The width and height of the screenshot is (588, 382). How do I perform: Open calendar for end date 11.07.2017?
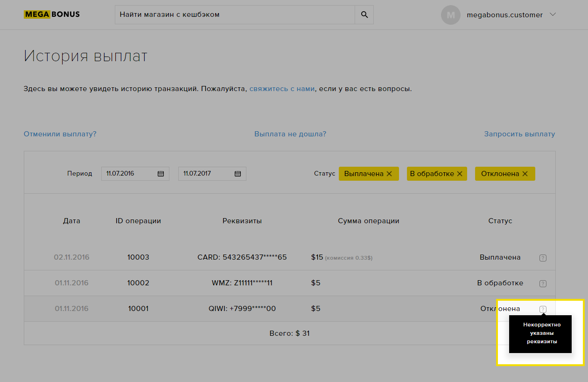click(x=238, y=174)
